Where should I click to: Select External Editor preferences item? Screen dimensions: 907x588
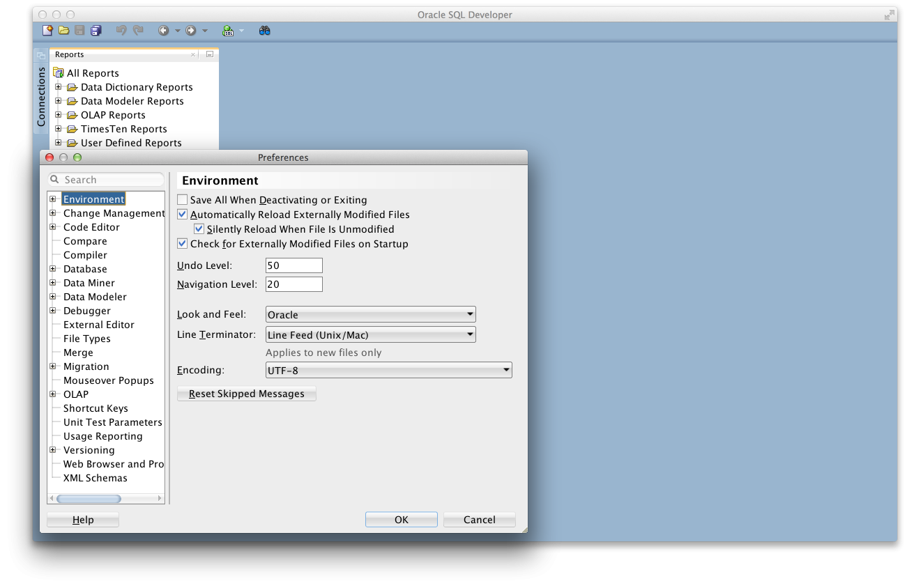pos(99,325)
